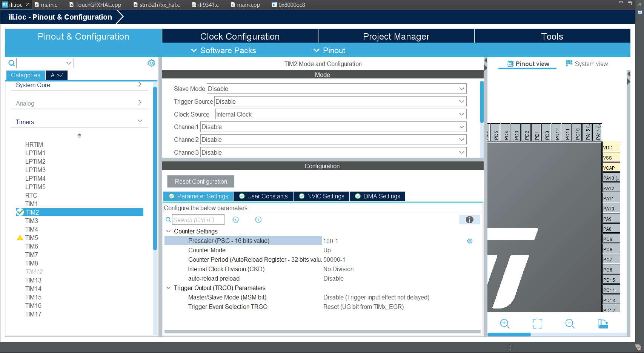Rotate the chip in pinout view
Image resolution: width=644 pixels, height=353 pixels.
(x=603, y=323)
